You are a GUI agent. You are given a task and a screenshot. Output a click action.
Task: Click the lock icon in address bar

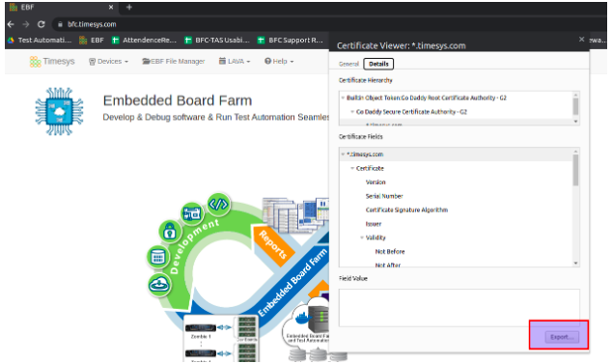pyautogui.click(x=60, y=24)
